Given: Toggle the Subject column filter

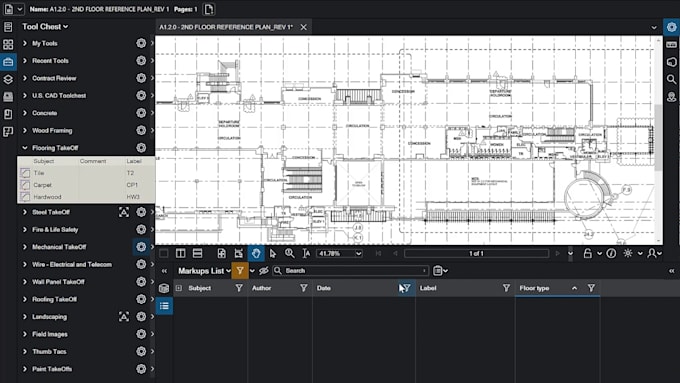Looking at the screenshot, I should click(239, 288).
